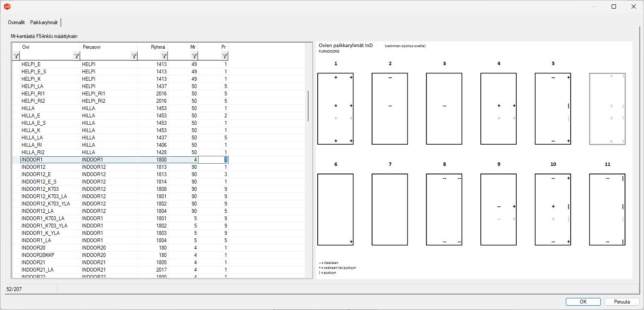The height and width of the screenshot is (310, 644).
Task: Click the Pr column filter funnel
Action: click(x=224, y=56)
